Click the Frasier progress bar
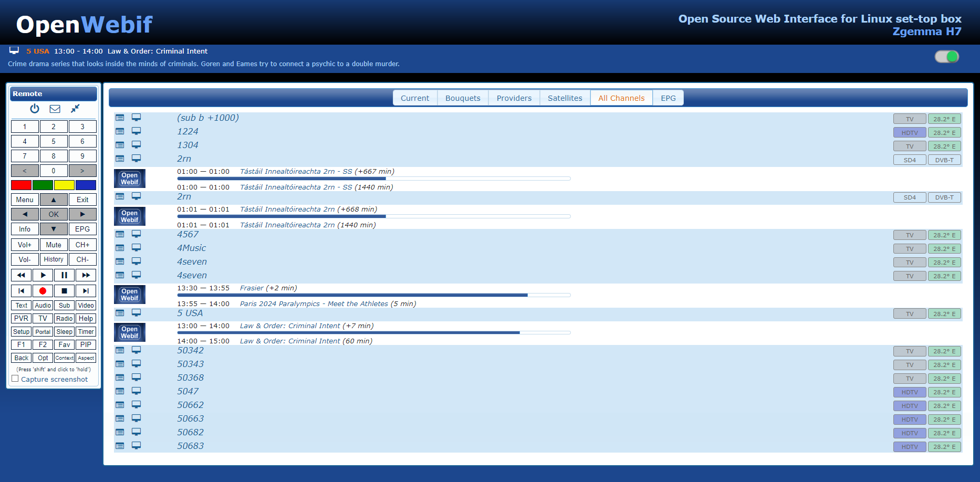The height and width of the screenshot is (482, 980). (x=374, y=295)
